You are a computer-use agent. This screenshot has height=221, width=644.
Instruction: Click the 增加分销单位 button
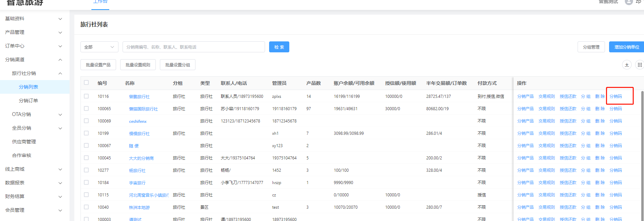coord(626,47)
